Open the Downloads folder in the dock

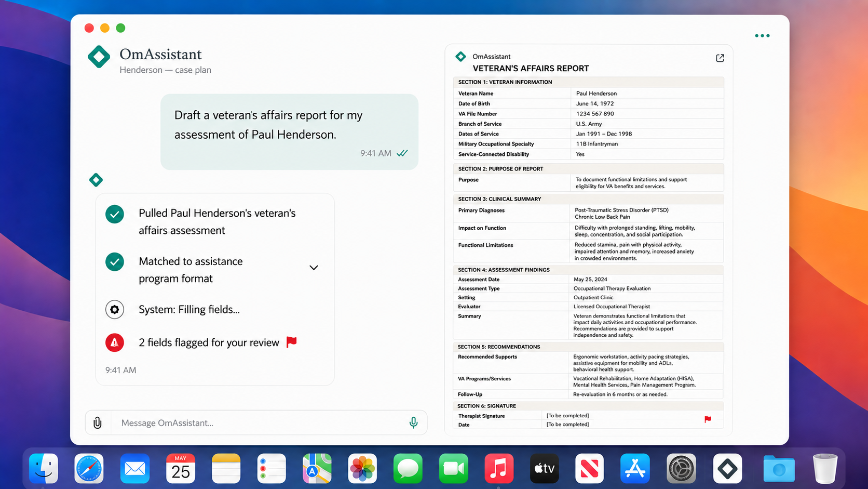(779, 469)
